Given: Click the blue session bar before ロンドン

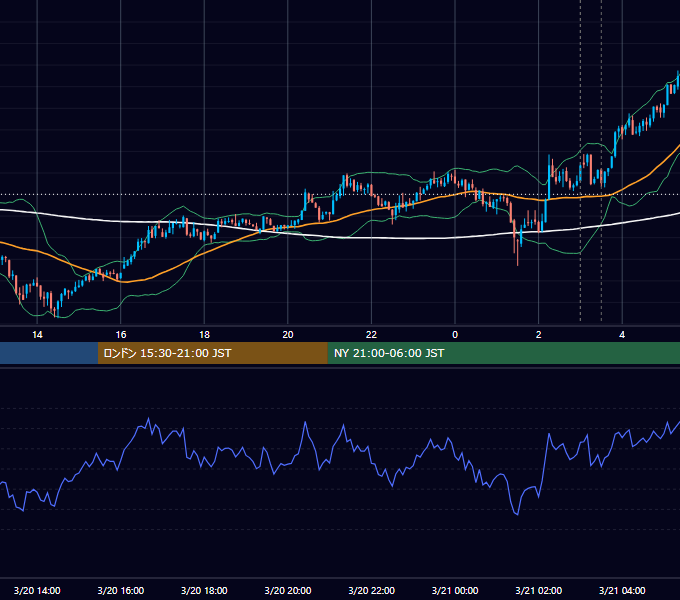Looking at the screenshot, I should point(49,353).
